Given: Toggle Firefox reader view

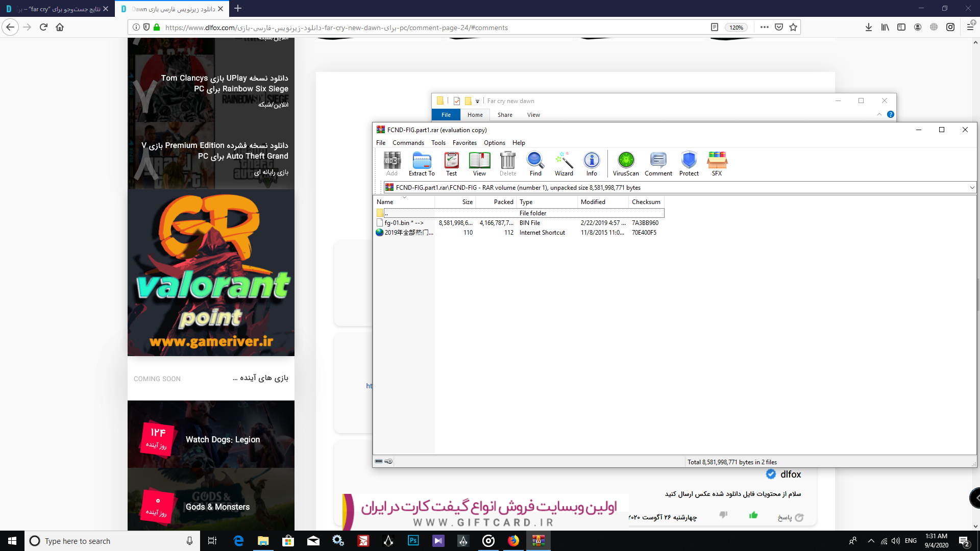Looking at the screenshot, I should [715, 28].
